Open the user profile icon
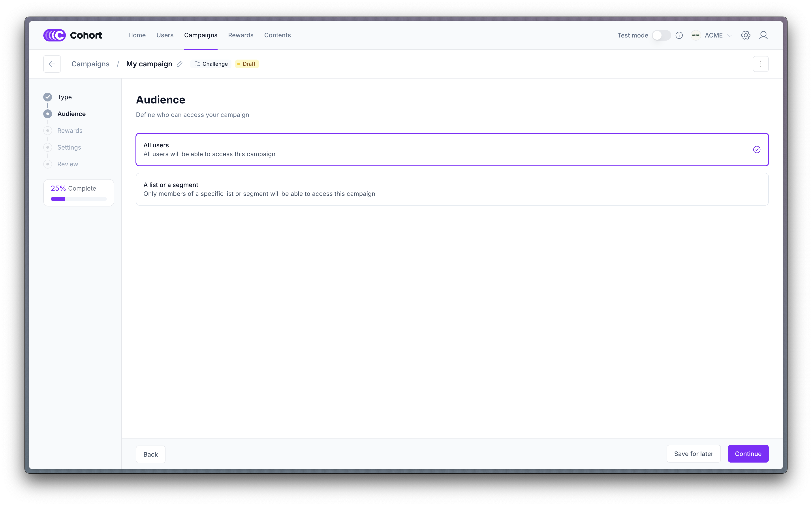 click(x=763, y=35)
